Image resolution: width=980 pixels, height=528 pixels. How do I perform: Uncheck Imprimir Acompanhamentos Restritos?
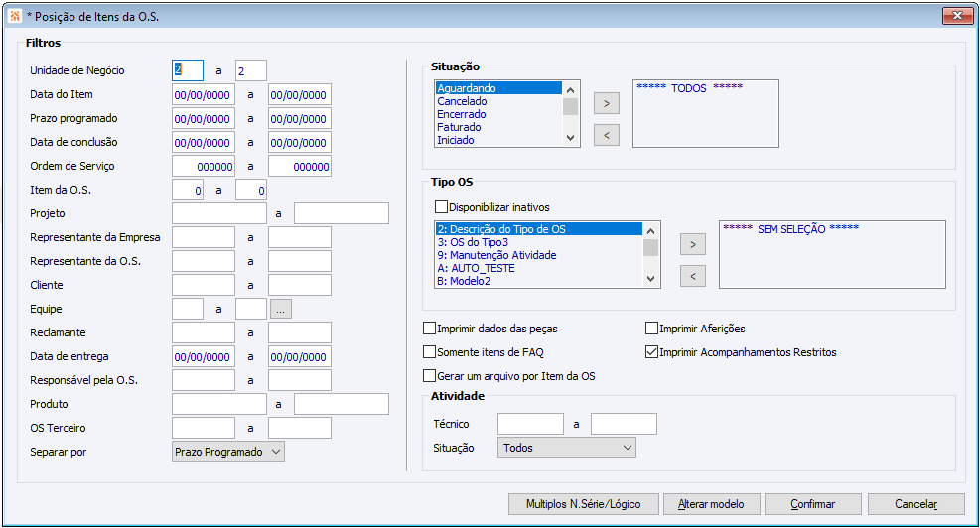pos(652,352)
